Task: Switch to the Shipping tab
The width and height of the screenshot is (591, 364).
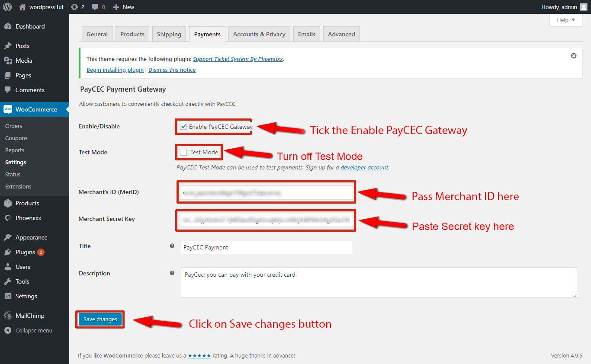Action: click(x=169, y=34)
